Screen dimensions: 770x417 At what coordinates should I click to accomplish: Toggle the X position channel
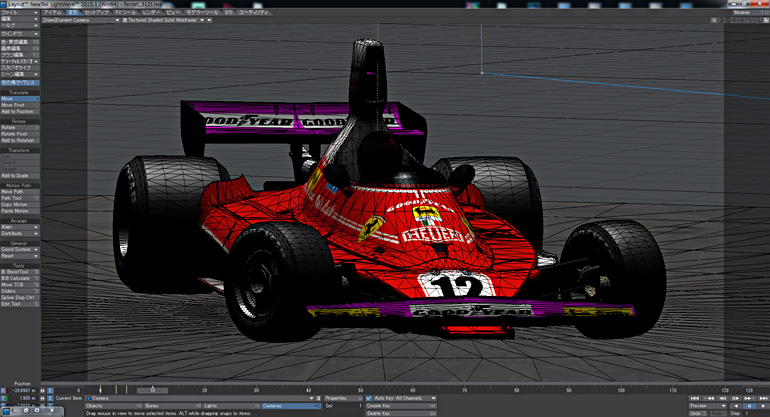coord(3,391)
